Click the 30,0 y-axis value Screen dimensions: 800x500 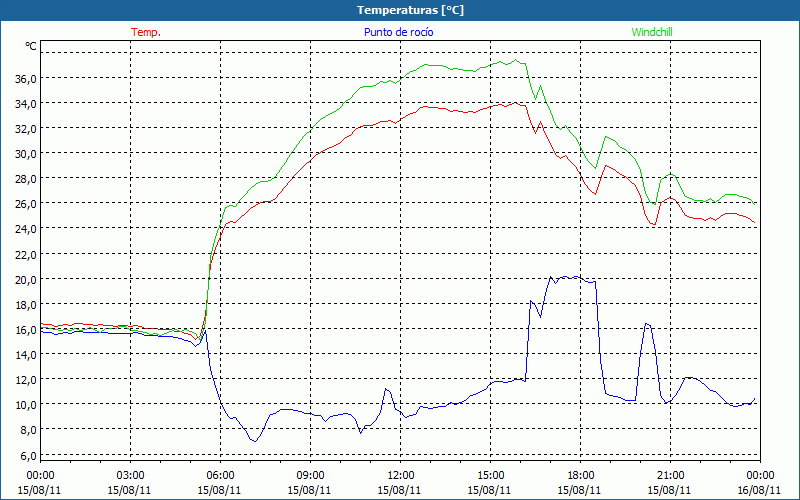(26, 154)
